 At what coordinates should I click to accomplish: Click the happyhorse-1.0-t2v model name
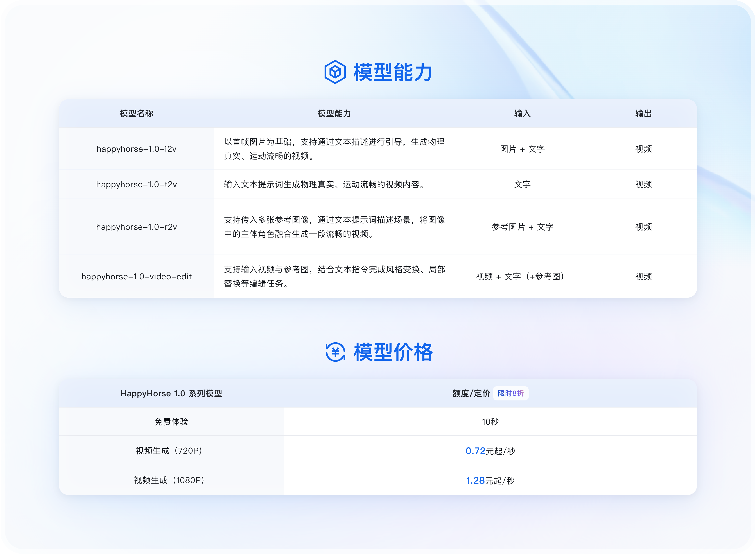click(136, 184)
